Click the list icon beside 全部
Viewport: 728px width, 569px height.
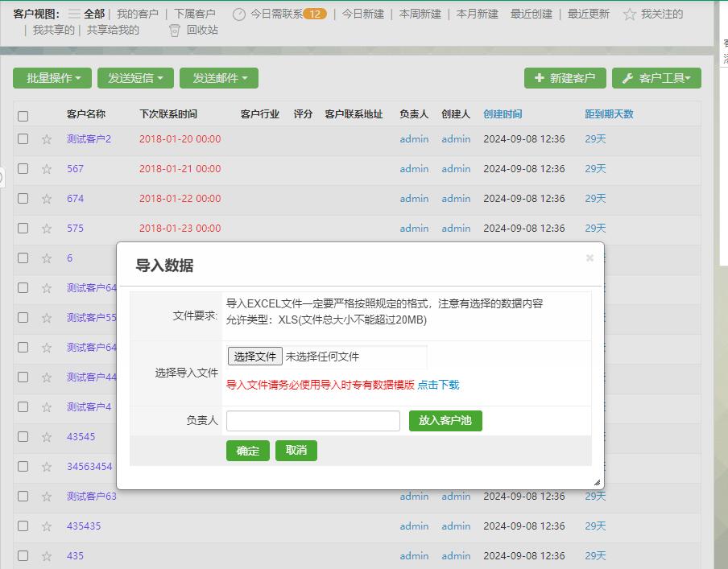pyautogui.click(x=74, y=14)
